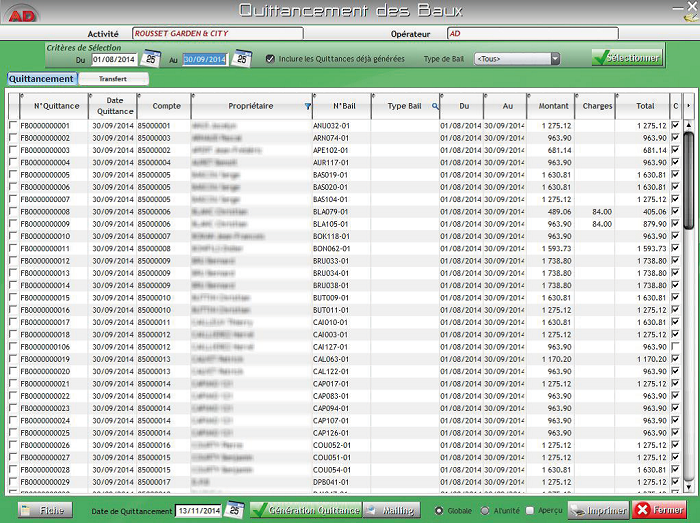Choose the 'A l'unité' radio option
The height and width of the screenshot is (523, 700).
485,510
